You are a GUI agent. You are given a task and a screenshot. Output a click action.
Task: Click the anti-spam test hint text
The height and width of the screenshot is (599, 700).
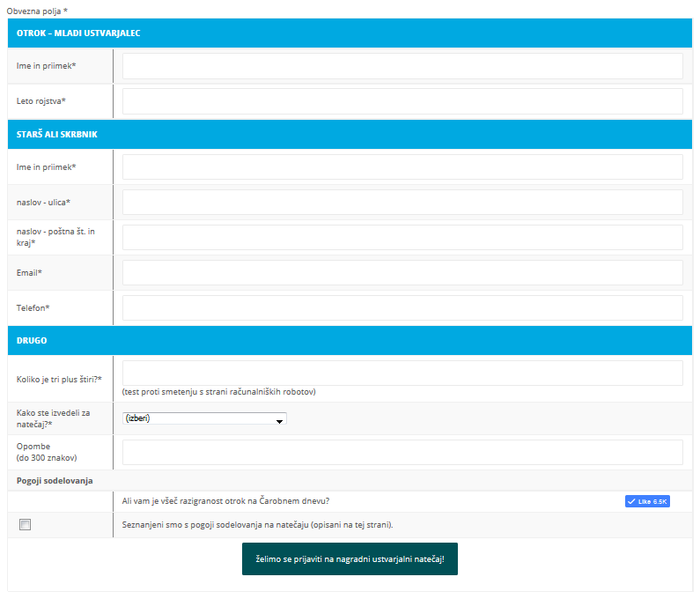[x=219, y=392]
